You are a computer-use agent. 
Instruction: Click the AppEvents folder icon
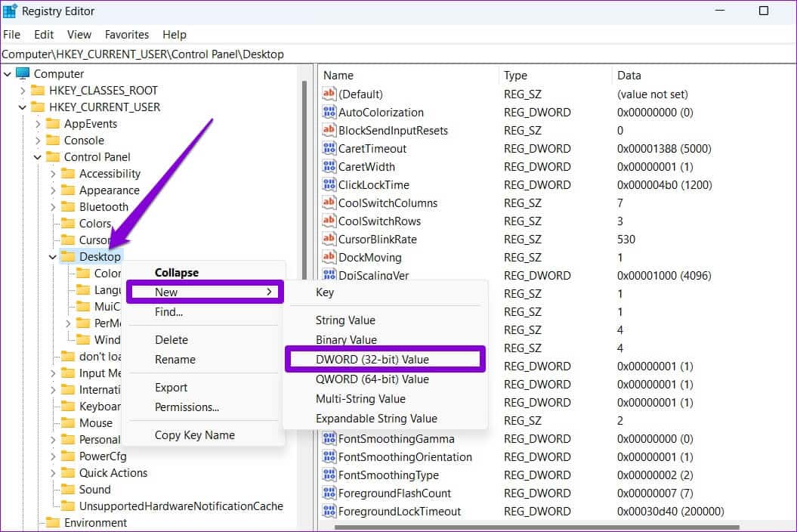click(x=53, y=124)
